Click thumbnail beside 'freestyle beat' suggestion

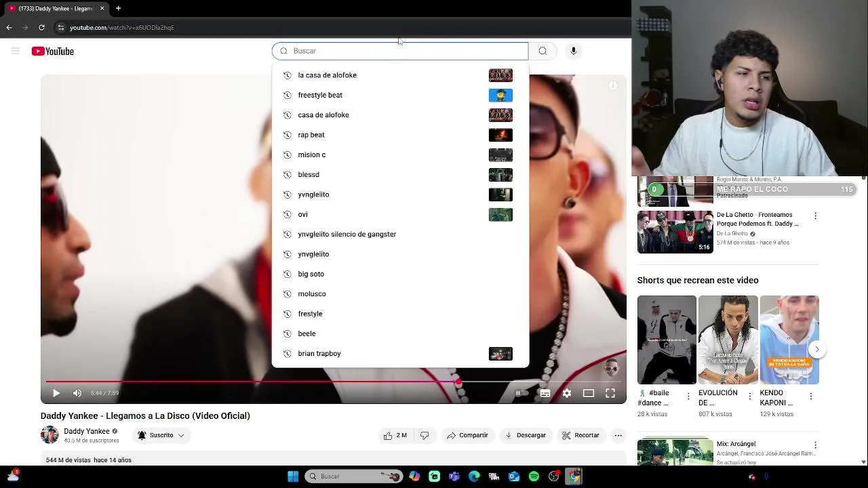tap(500, 95)
